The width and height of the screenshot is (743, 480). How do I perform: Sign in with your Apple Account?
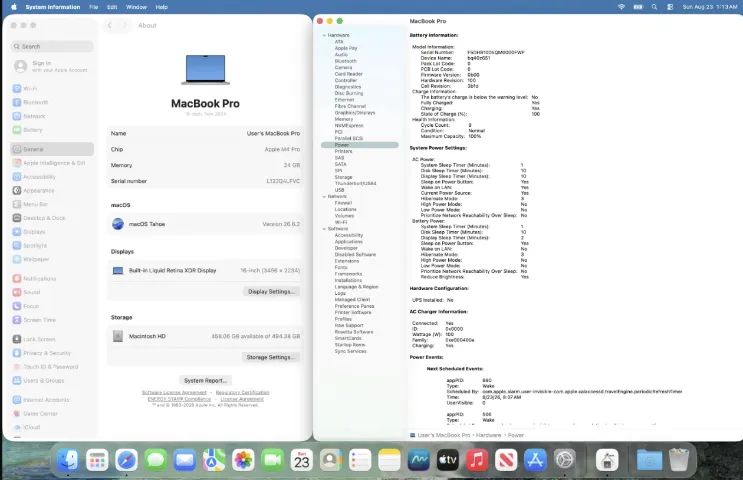52,66
